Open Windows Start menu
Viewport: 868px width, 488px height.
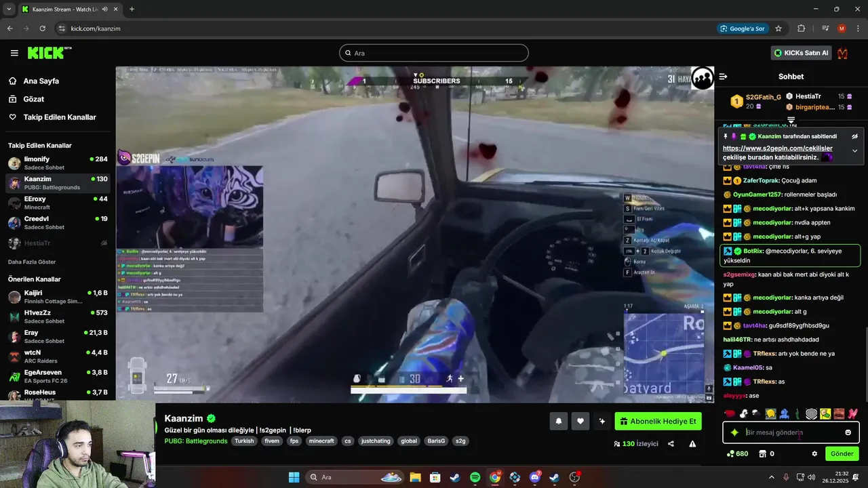coord(294,477)
